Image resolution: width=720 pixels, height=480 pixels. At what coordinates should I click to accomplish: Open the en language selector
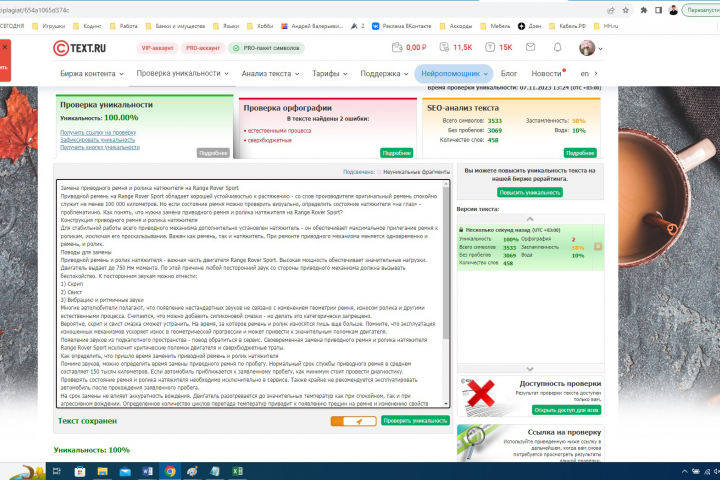589,73
